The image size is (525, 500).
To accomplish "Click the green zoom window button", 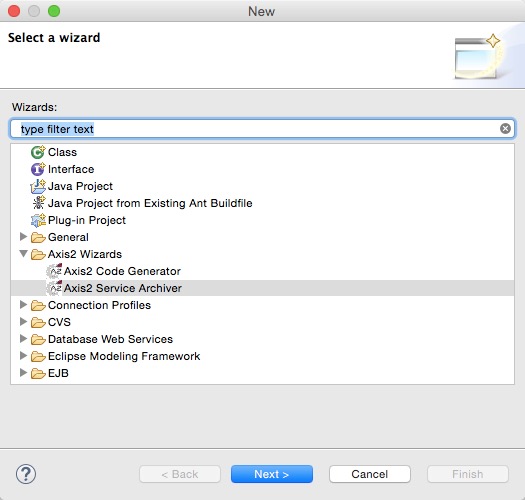I will click(x=54, y=11).
